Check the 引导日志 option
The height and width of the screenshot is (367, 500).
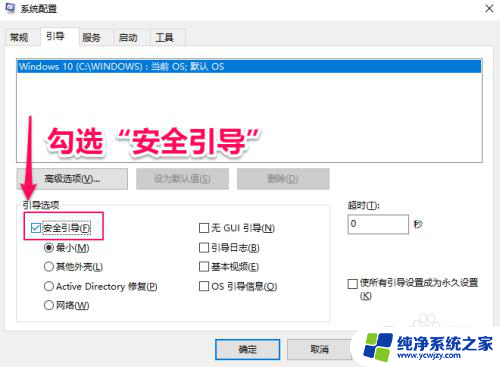point(203,248)
